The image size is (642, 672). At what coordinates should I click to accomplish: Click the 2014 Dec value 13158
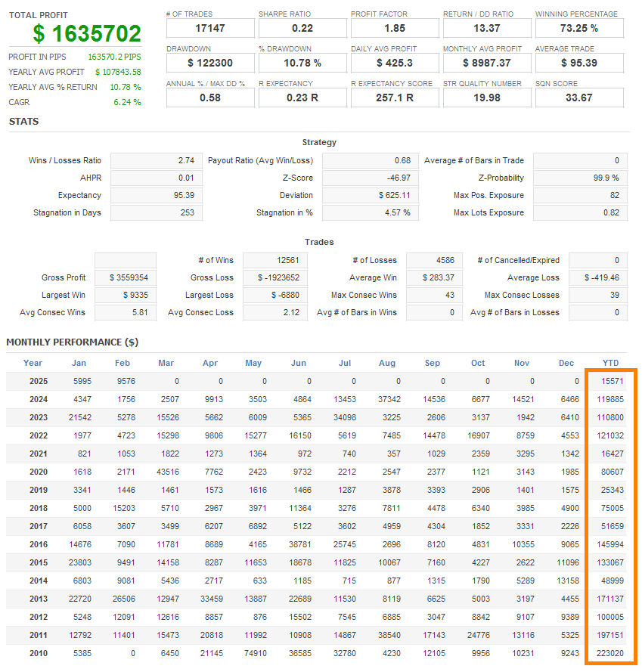tap(568, 581)
